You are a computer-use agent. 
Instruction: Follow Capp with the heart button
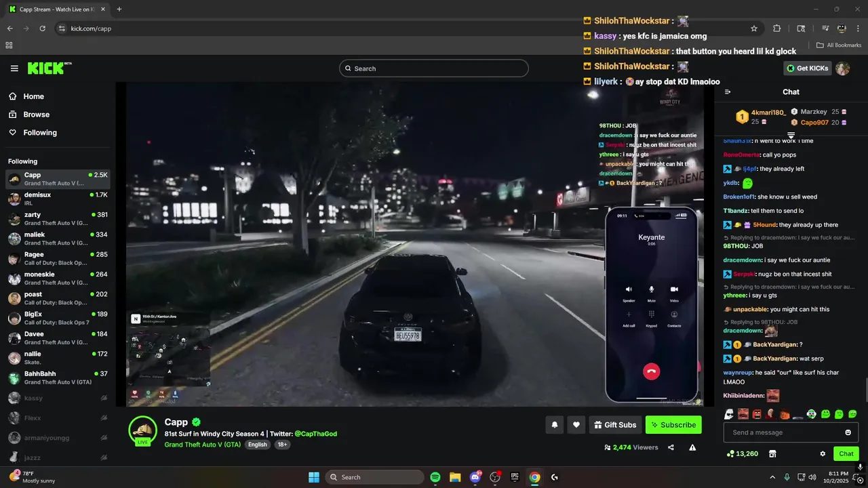576,425
